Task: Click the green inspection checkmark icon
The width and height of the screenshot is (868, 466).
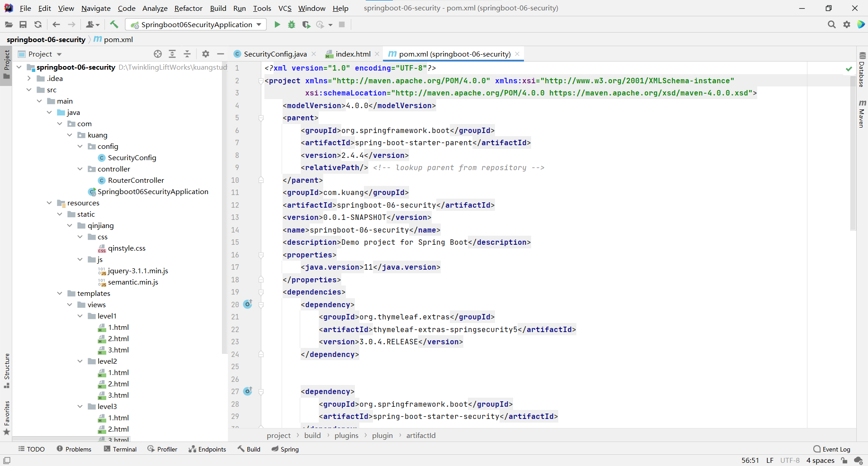Action: 849,69
